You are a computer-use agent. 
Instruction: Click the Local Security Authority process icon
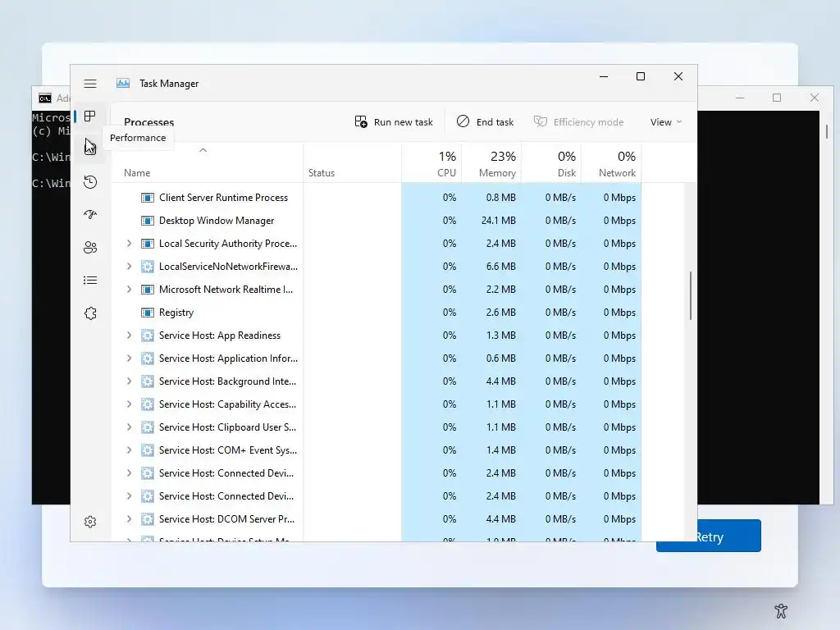click(x=148, y=244)
